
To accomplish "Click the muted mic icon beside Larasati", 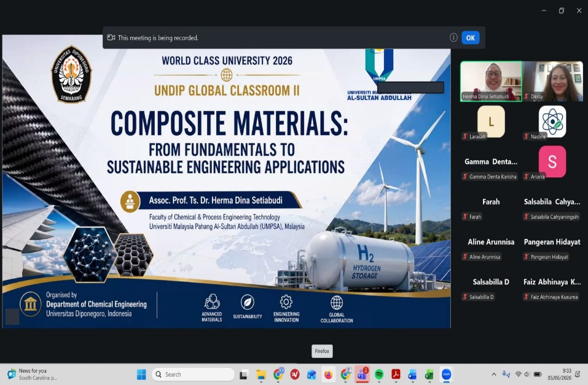I will point(465,136).
